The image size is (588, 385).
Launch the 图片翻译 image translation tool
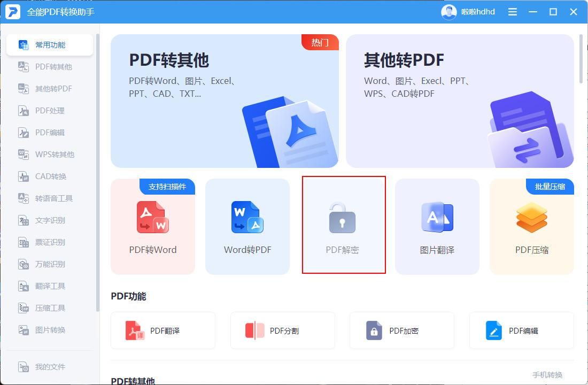pos(437,227)
